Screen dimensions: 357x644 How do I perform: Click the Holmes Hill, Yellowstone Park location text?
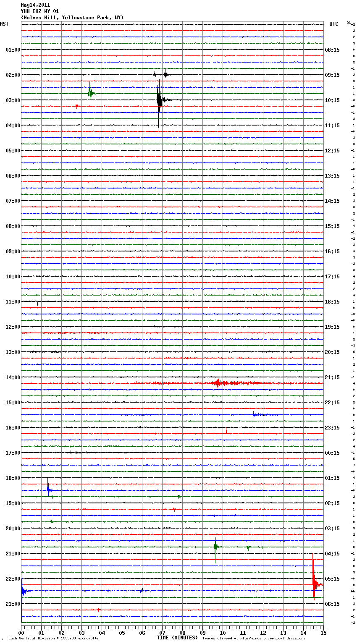(x=72, y=18)
